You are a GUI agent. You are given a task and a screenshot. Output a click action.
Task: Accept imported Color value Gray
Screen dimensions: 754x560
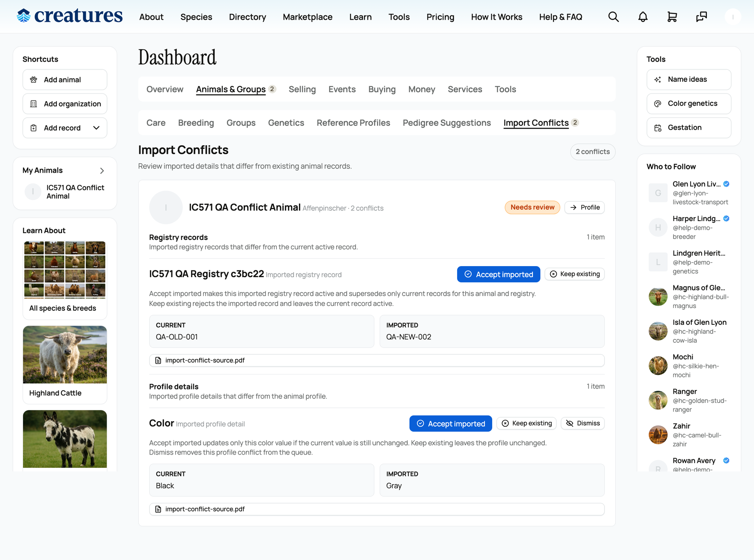(x=450, y=424)
